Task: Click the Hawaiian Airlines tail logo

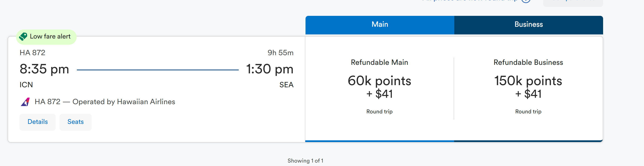Action: [25, 102]
